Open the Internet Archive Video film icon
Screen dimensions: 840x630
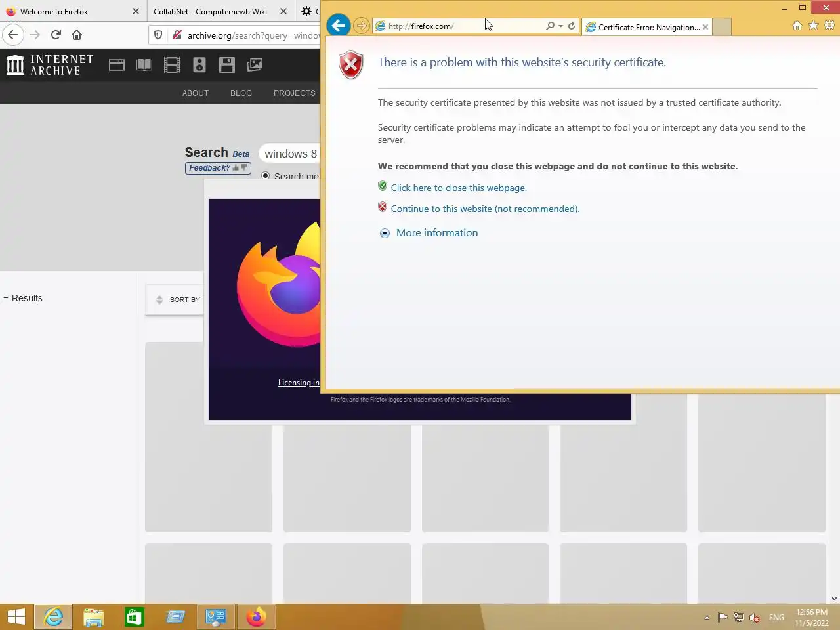172,64
